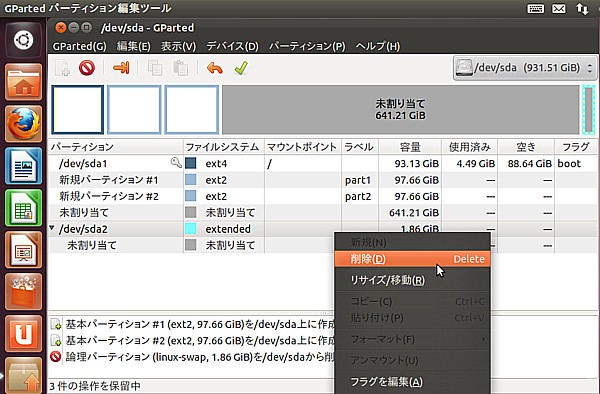Click the pending operation icon for partition #1
Screen dimensions: 600x394
point(56,324)
